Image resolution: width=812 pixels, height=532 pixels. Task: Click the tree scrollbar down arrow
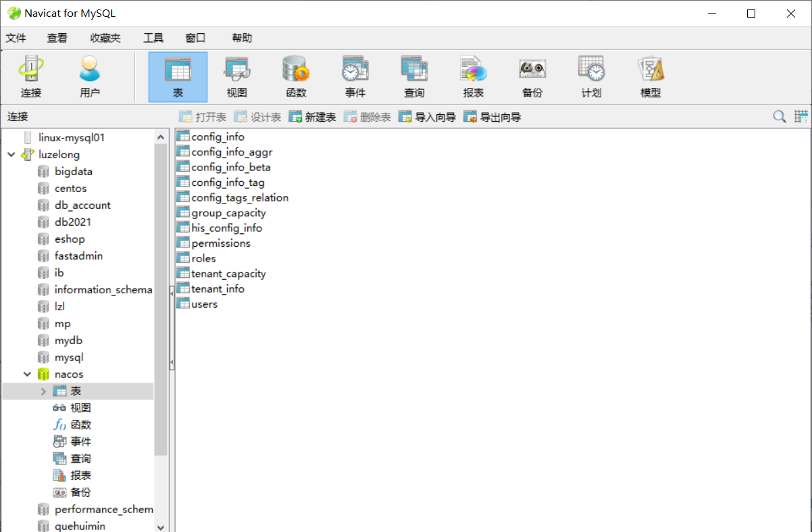click(161, 527)
